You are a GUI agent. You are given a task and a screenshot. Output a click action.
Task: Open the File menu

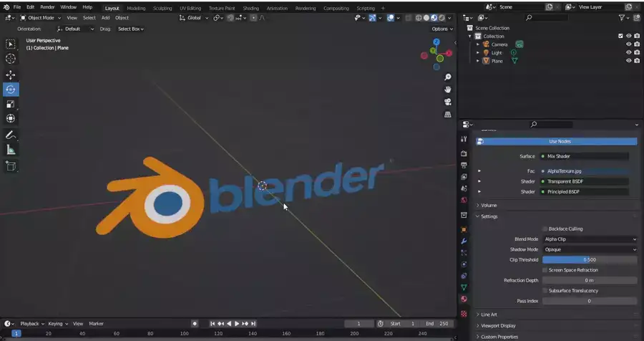tap(17, 7)
